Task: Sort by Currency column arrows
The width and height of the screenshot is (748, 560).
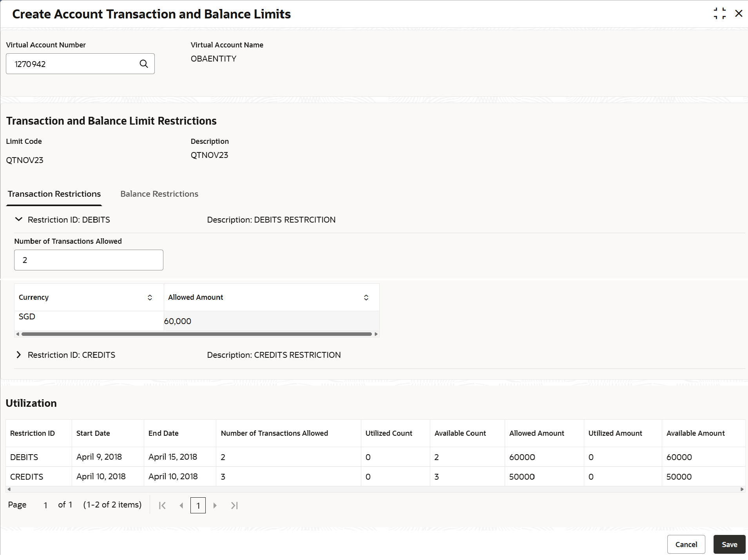Action: (150, 297)
